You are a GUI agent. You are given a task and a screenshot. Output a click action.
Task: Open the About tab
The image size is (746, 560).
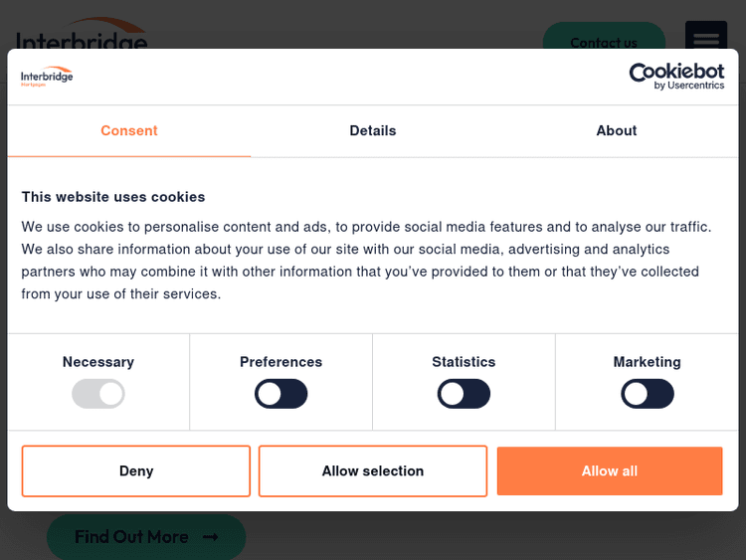[617, 131]
